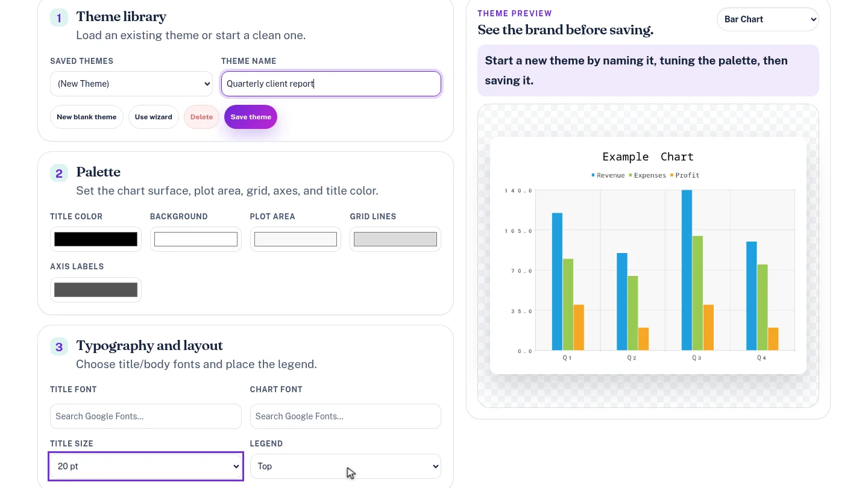
Task: Click the New blank theme button
Action: click(x=87, y=117)
